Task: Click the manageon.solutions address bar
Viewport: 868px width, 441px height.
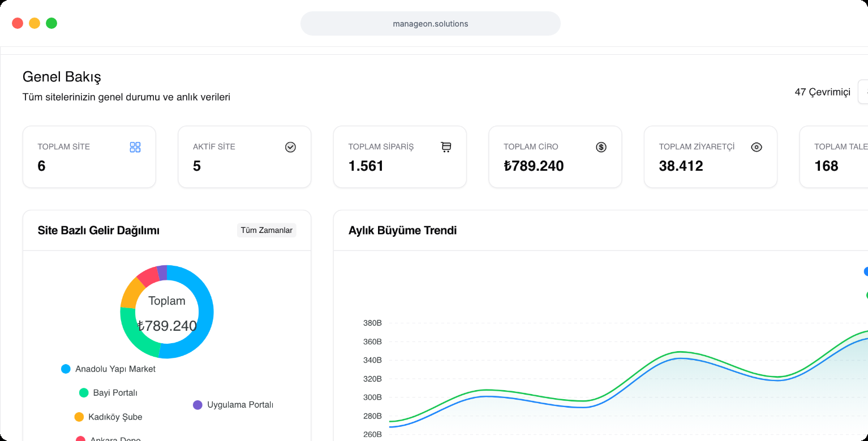Action: click(431, 24)
